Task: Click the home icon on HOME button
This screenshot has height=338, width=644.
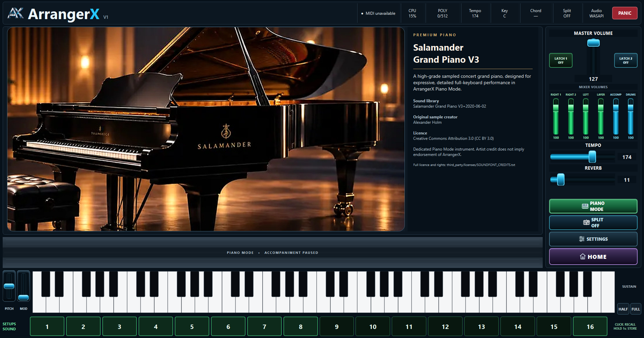Action: (x=583, y=257)
